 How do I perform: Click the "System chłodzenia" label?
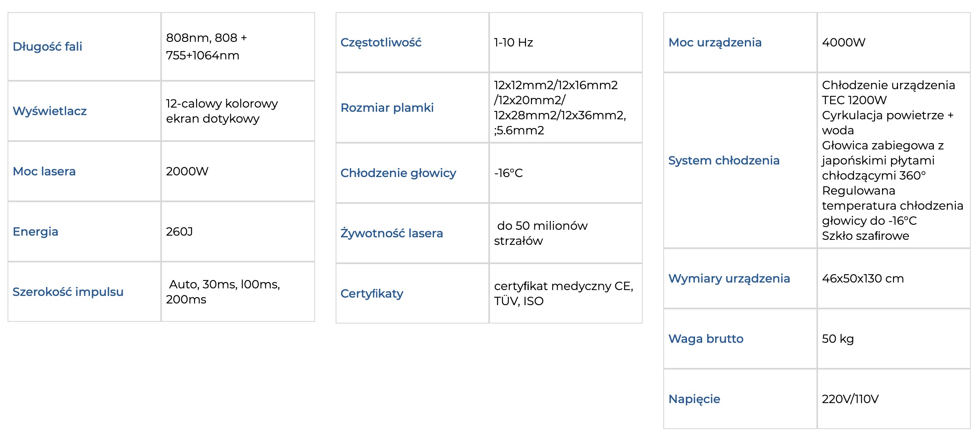724,160
